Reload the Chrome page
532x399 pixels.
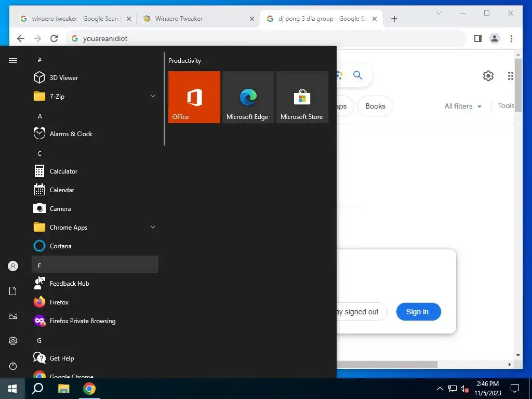click(54, 38)
